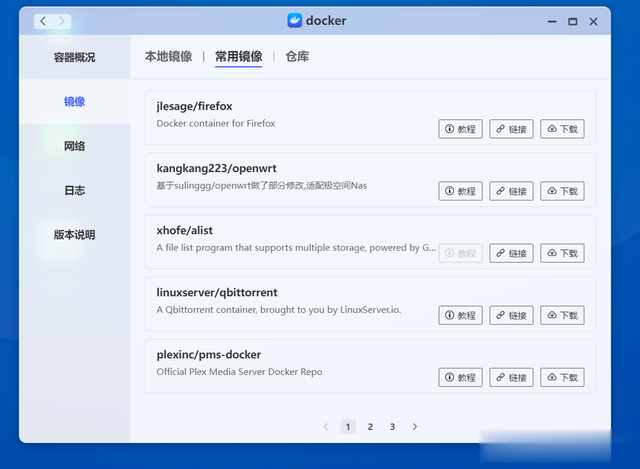Click the linuxserver/qbittorrent title

point(217,292)
